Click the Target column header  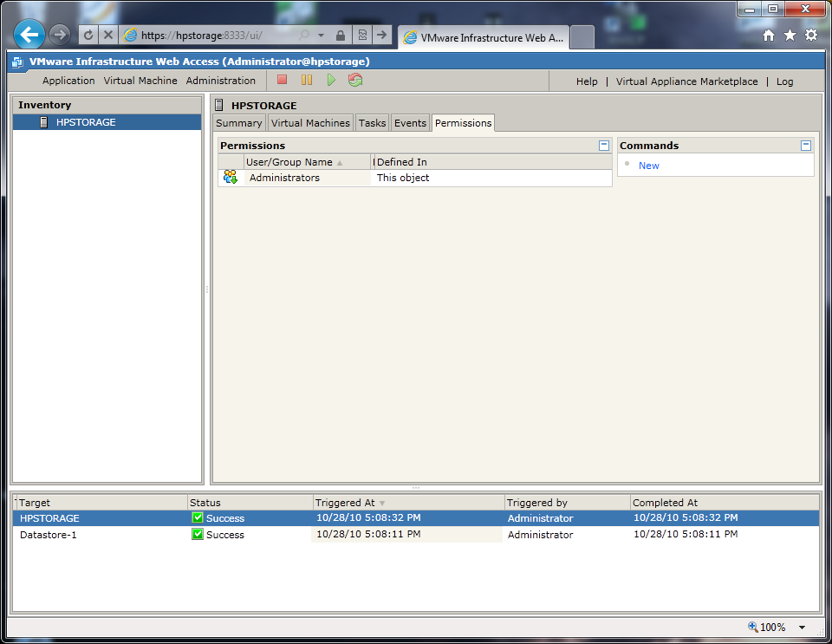101,503
